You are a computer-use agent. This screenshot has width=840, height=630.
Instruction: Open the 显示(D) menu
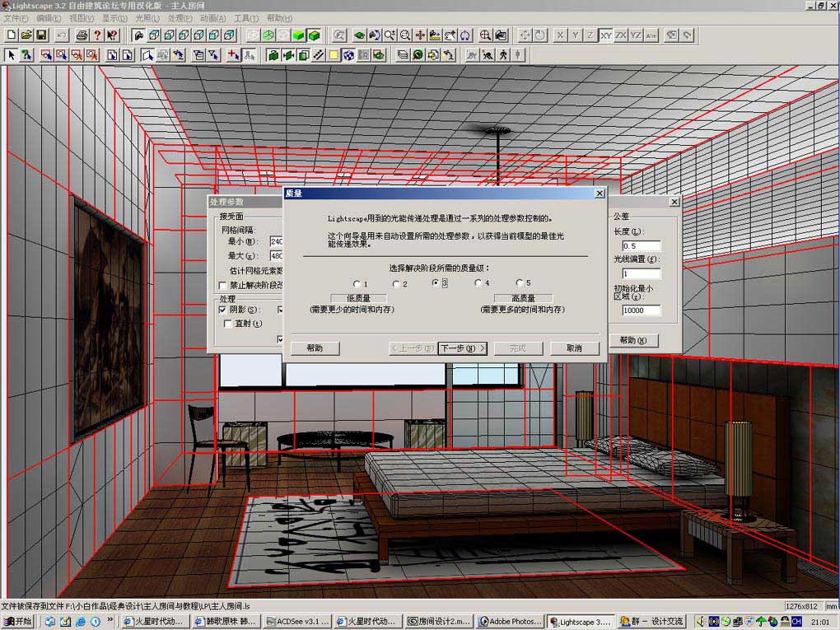pos(114,18)
